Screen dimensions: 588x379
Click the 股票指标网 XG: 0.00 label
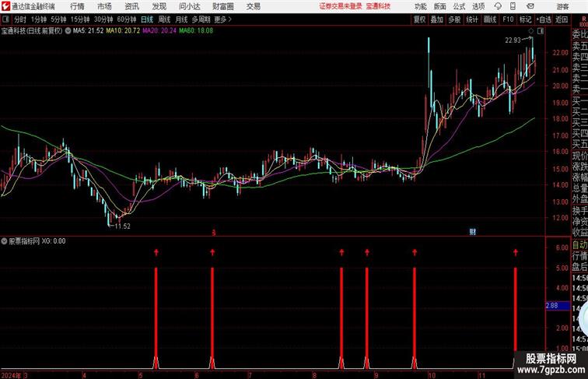pos(37,241)
